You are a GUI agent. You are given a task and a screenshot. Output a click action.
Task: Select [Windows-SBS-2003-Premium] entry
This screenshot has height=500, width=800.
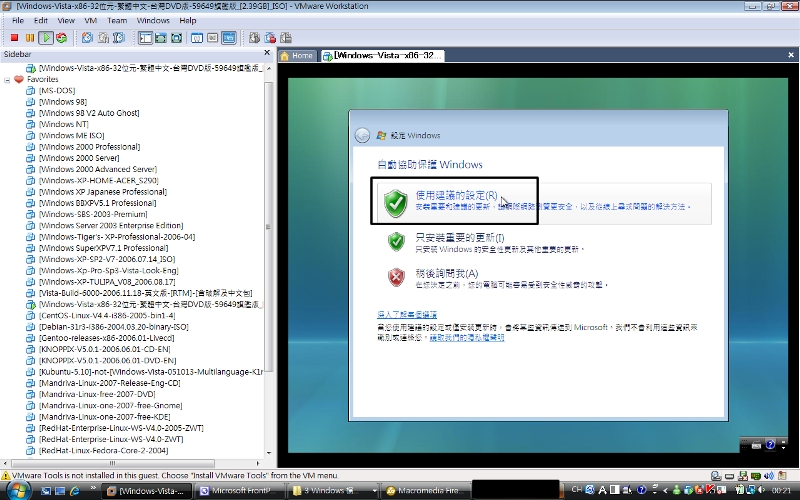click(x=93, y=214)
